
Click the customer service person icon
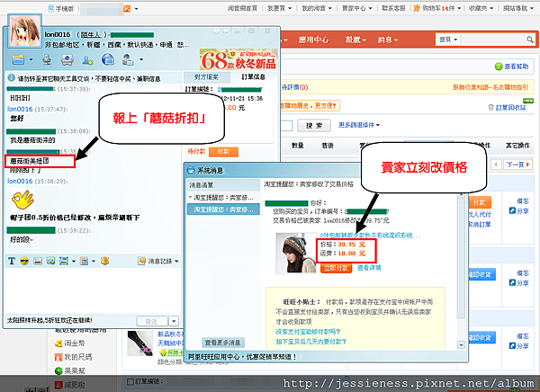[128, 59]
